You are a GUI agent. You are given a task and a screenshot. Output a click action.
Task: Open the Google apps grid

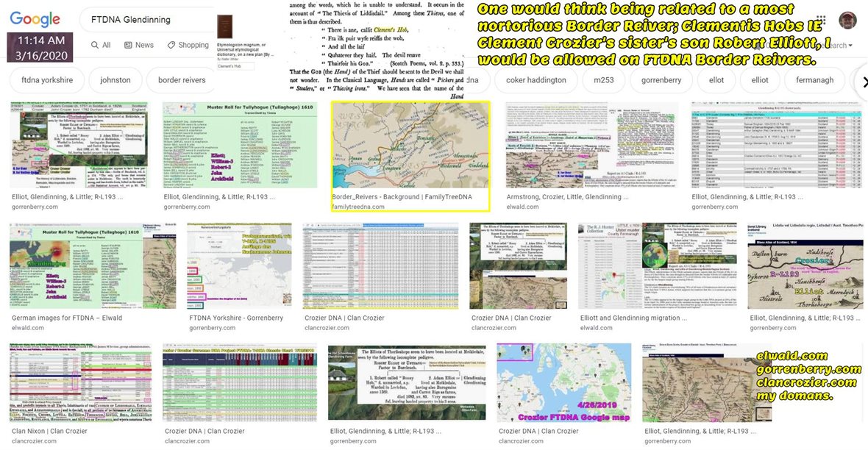click(x=821, y=21)
